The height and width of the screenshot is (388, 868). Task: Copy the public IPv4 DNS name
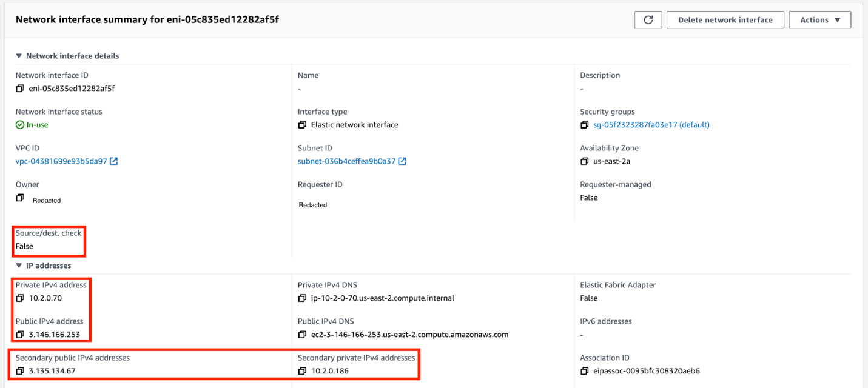[x=302, y=334]
